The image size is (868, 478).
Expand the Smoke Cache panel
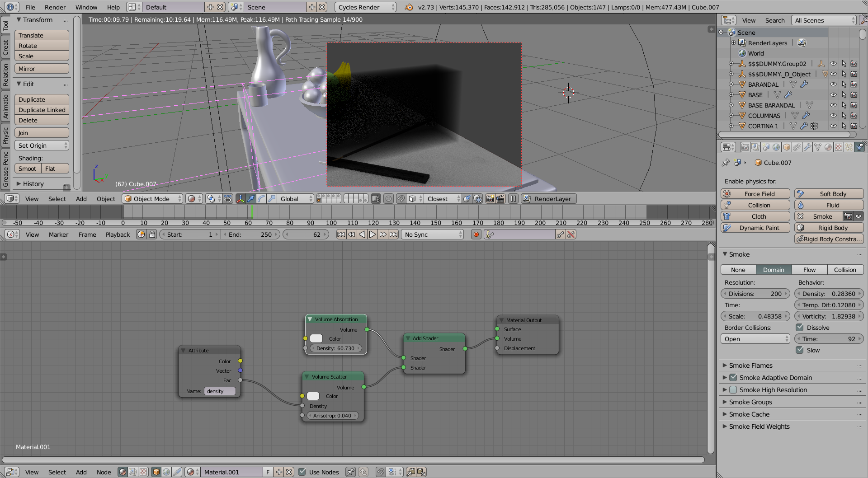coord(749,414)
